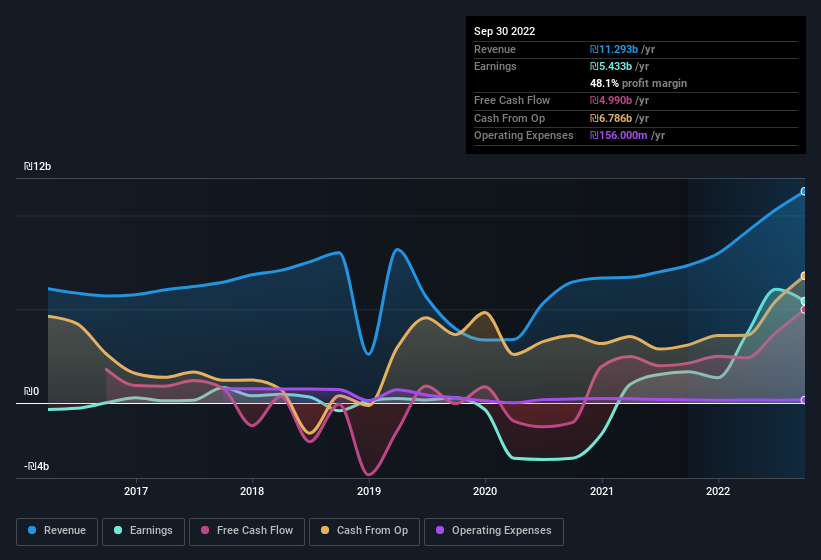Toggle the Operating Expenses legend button

(x=494, y=531)
